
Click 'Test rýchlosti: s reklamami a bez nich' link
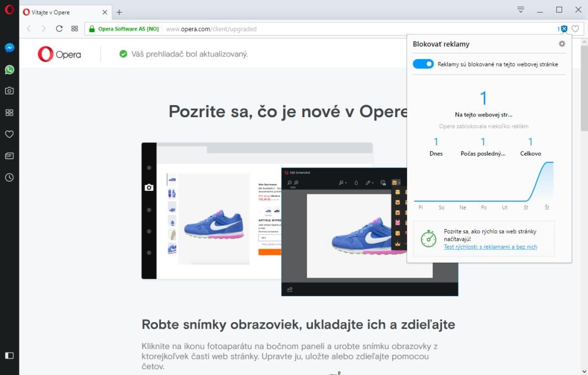(x=490, y=247)
